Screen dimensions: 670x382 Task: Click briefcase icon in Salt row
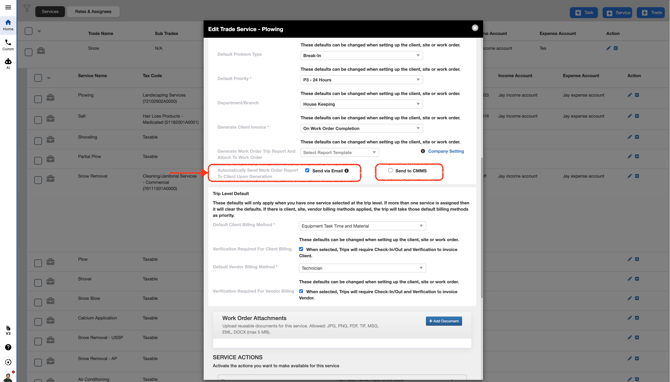point(50,118)
